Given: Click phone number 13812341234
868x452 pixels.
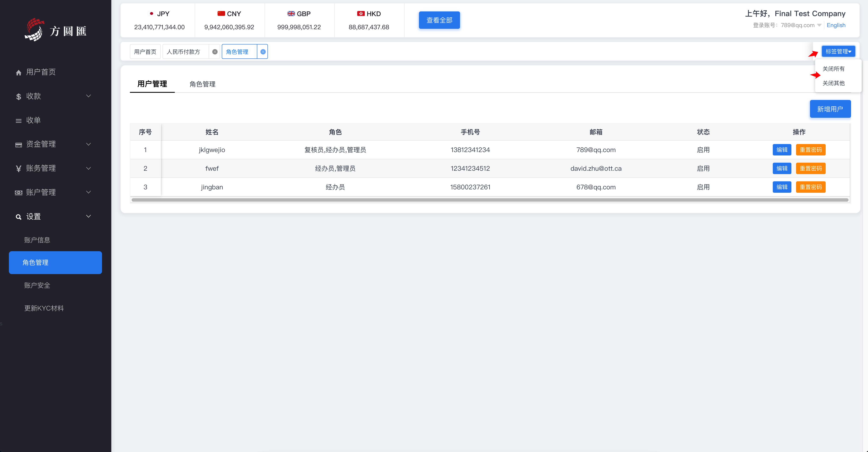Looking at the screenshot, I should coord(470,150).
